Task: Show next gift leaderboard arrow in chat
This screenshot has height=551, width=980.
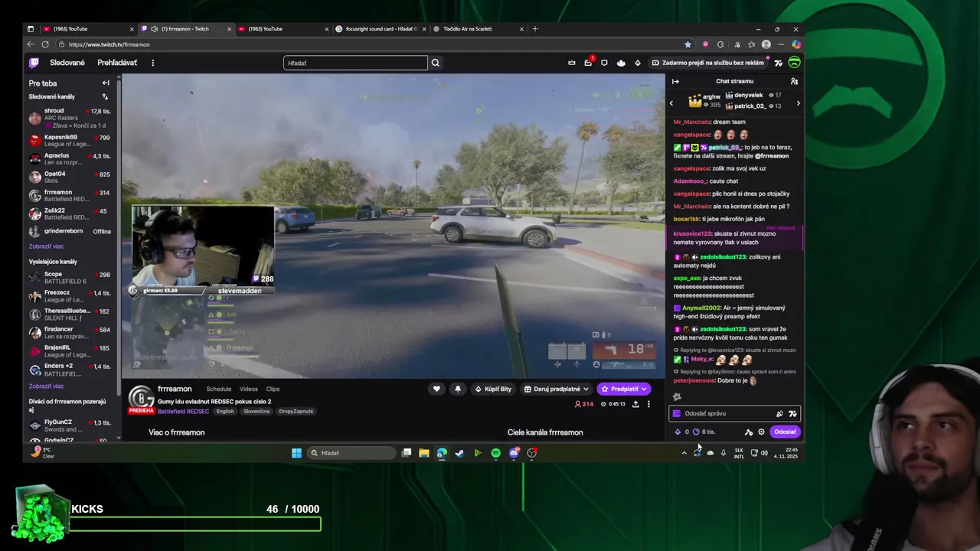Action: coord(798,103)
